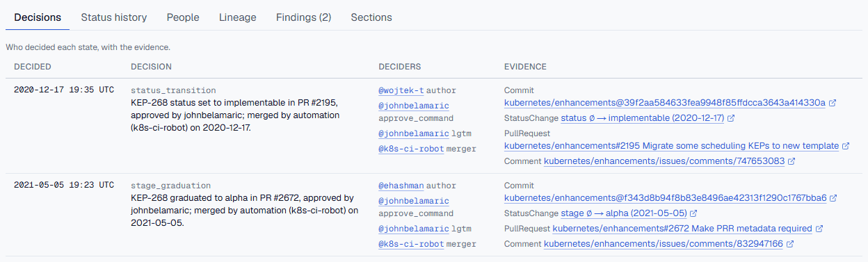Open the People tab
868x262 pixels.
(183, 17)
